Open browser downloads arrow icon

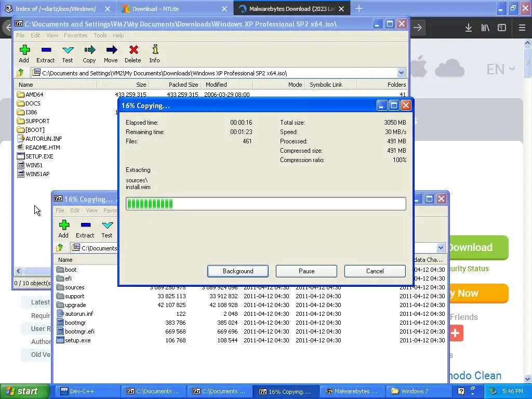(x=469, y=28)
